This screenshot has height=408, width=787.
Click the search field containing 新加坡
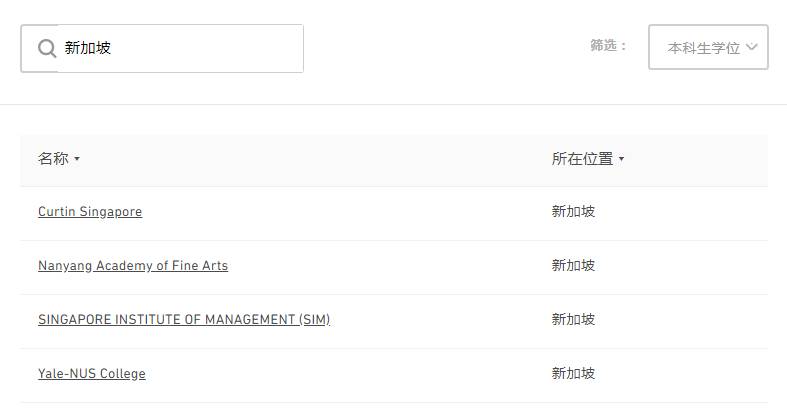pos(180,48)
